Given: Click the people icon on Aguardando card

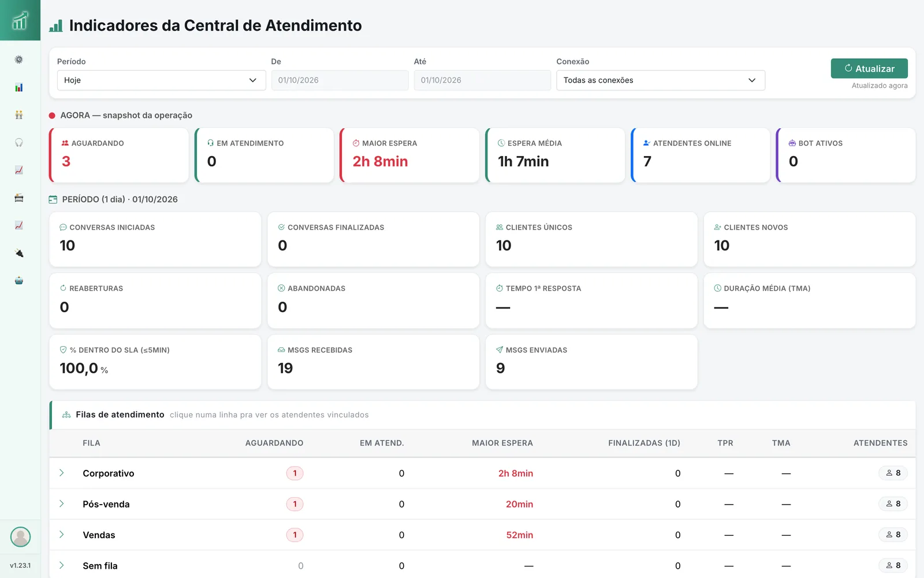Looking at the screenshot, I should tap(65, 143).
